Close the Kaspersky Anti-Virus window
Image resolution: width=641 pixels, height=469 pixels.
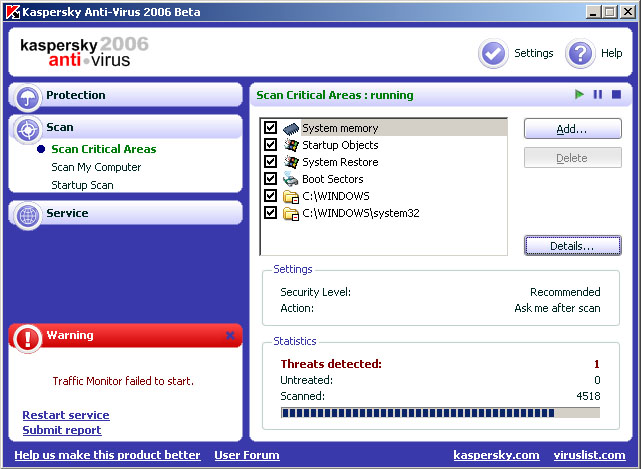tap(628, 11)
